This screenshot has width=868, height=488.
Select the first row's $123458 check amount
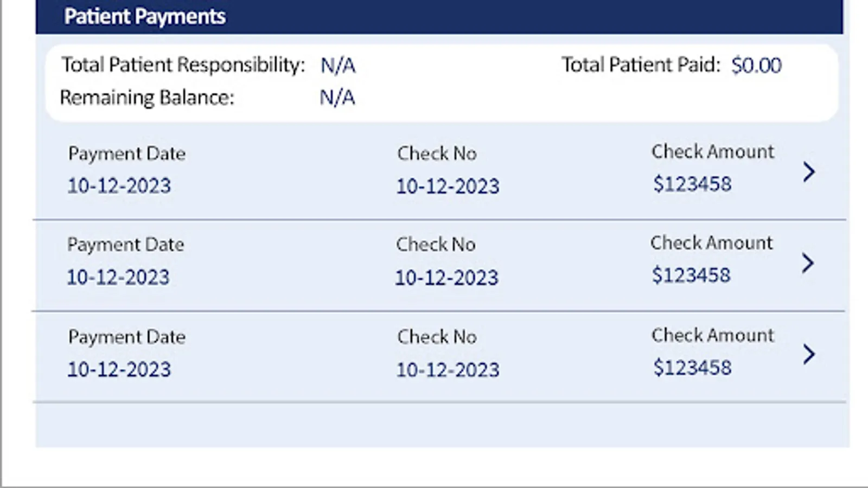point(692,184)
